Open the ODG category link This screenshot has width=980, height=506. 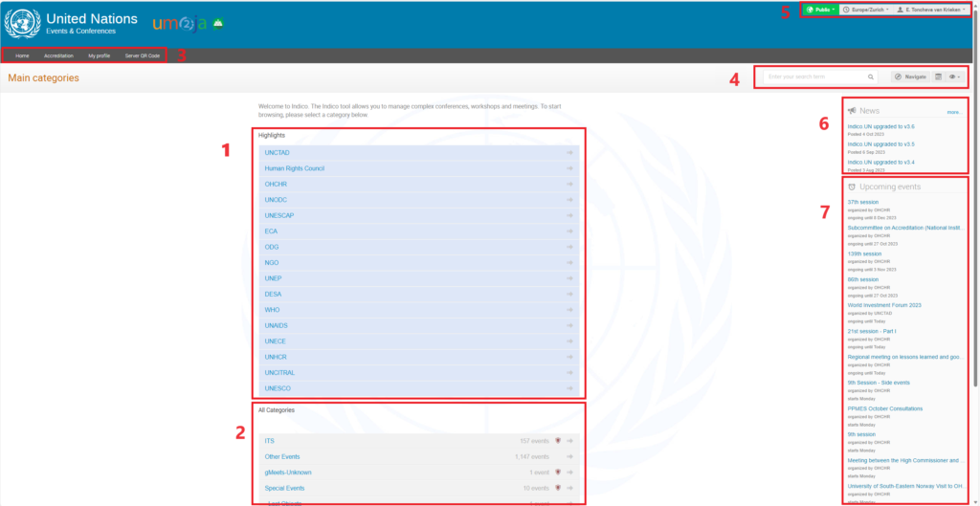272,248
